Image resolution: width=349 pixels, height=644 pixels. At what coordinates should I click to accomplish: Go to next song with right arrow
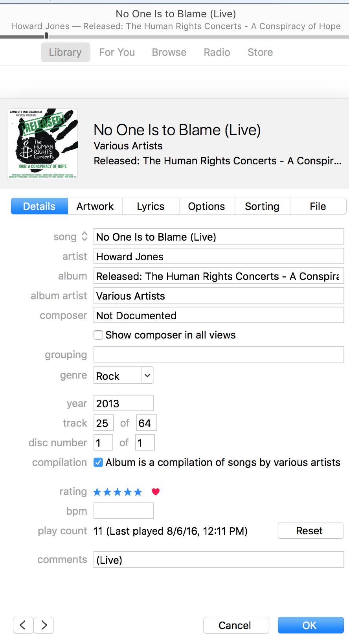pyautogui.click(x=44, y=625)
